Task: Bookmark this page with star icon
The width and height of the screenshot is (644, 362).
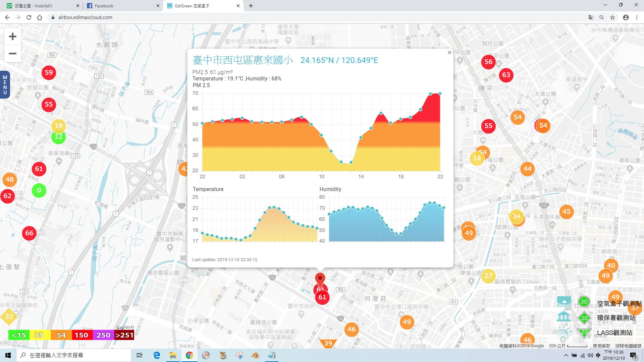Action: pyautogui.click(x=612, y=17)
